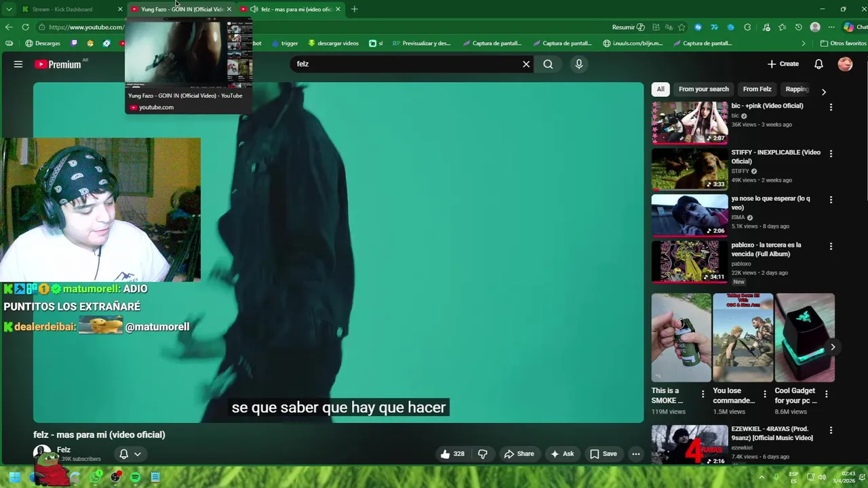Open options for pabloxo la tercera album
The image size is (868, 488).
click(x=831, y=246)
